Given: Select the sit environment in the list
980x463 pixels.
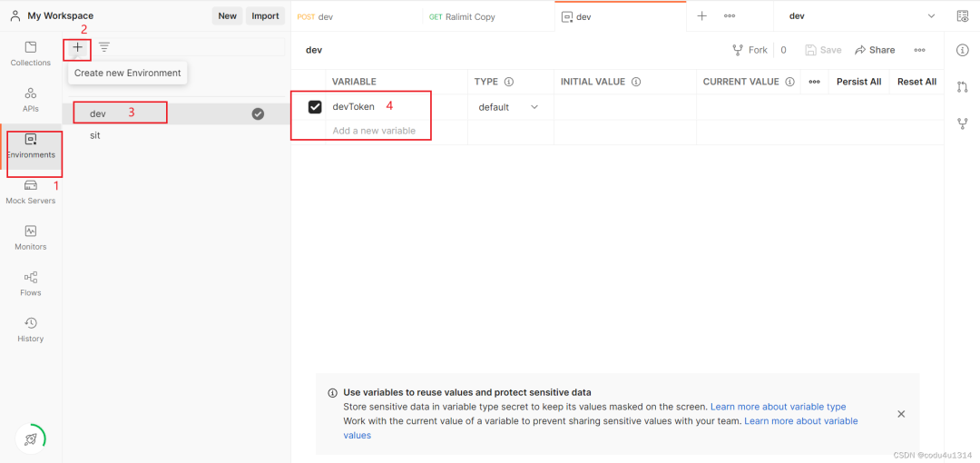Looking at the screenshot, I should pos(176,135).
